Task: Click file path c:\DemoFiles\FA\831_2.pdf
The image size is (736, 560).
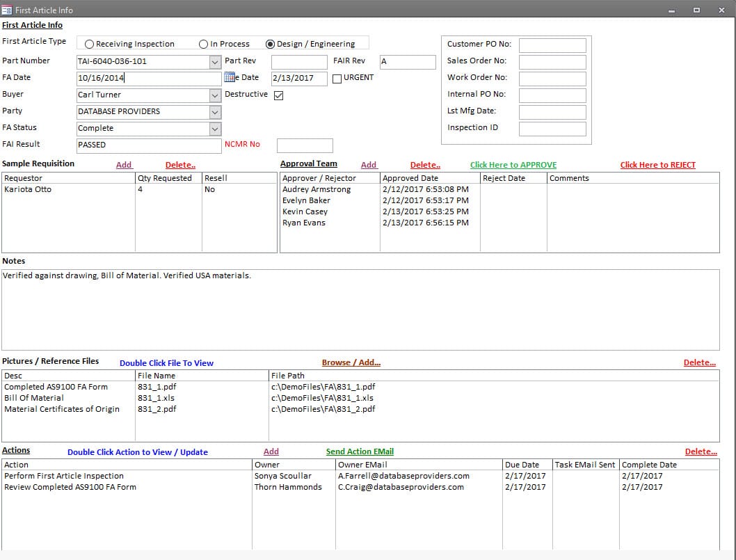Action: [x=323, y=409]
